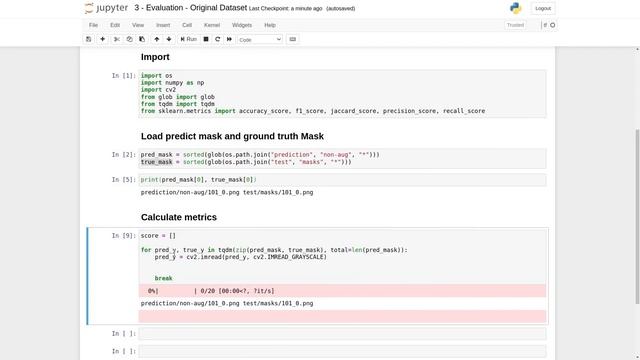Click the break keyword in the loop
640x360 pixels.
(x=163, y=278)
